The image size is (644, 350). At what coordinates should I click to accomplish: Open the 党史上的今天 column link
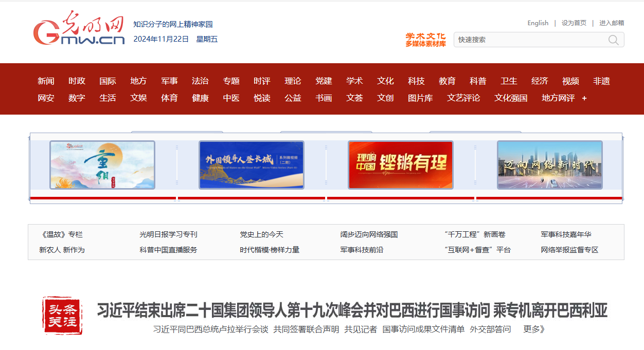(x=261, y=234)
